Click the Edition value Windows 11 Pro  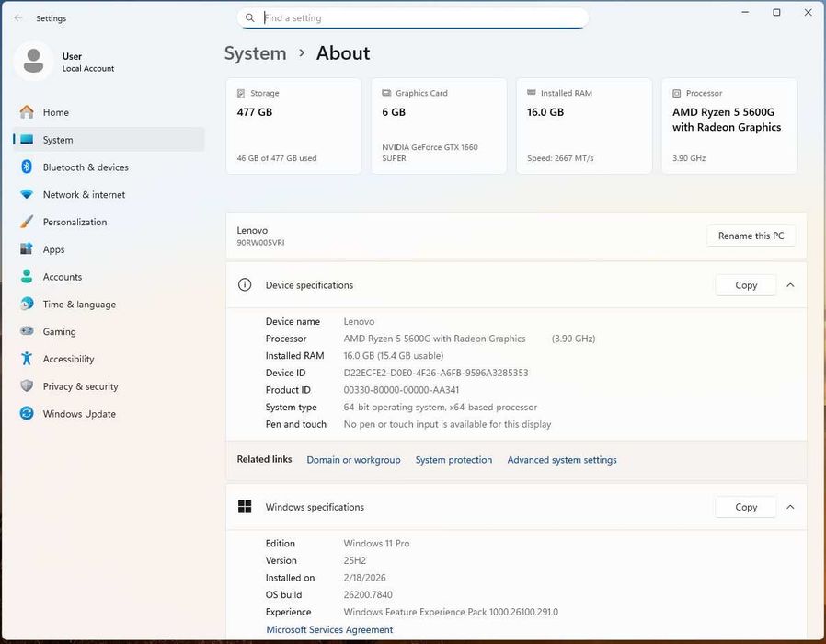tap(376, 543)
